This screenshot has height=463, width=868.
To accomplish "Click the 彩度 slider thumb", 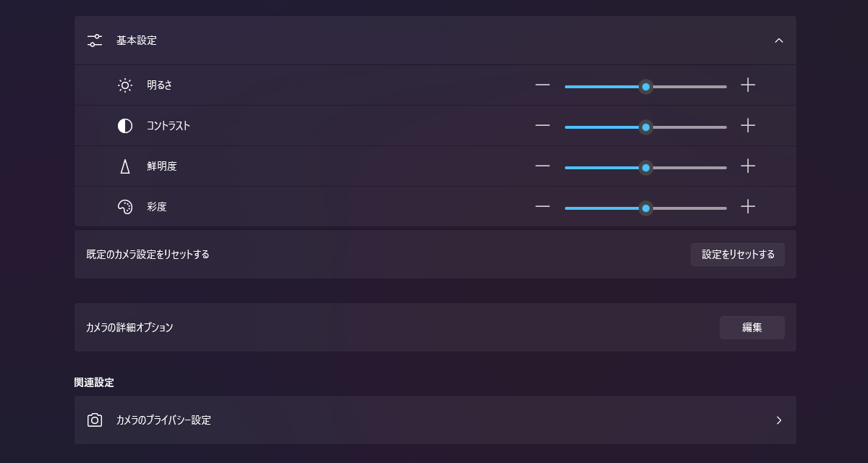I will coord(646,208).
